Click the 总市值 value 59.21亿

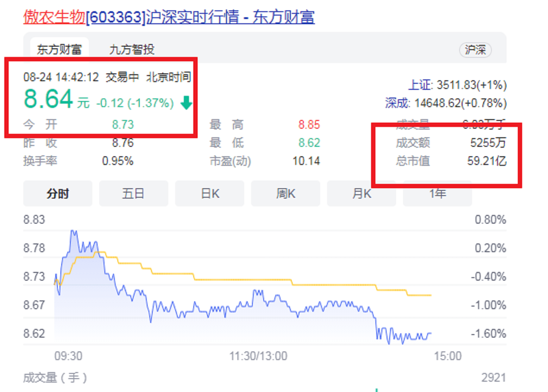[487, 161]
